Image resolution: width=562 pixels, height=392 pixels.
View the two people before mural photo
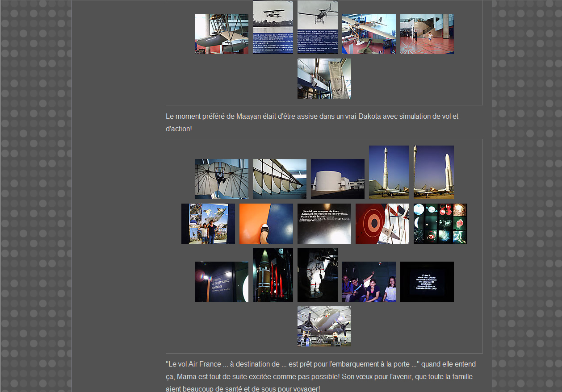pos(208,223)
